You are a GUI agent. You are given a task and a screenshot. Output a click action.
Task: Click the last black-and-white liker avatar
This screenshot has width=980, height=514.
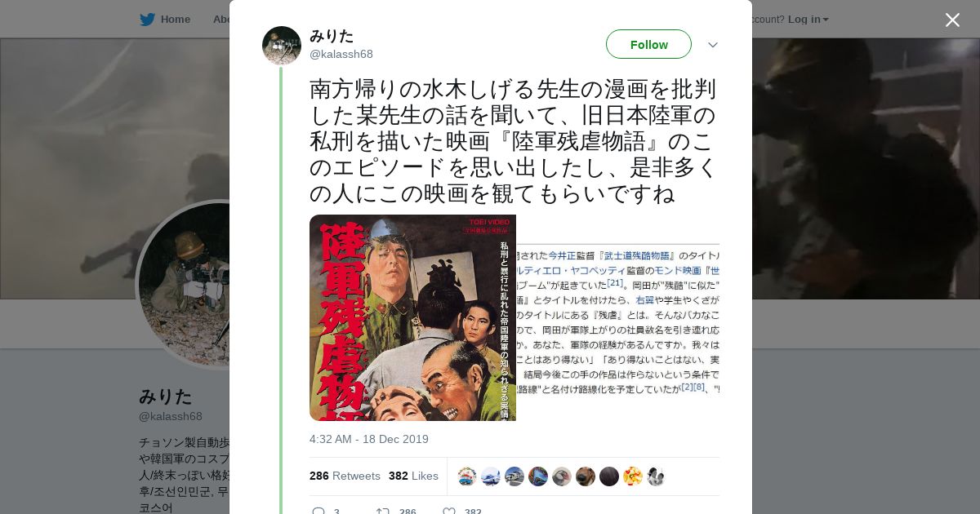coord(657,476)
